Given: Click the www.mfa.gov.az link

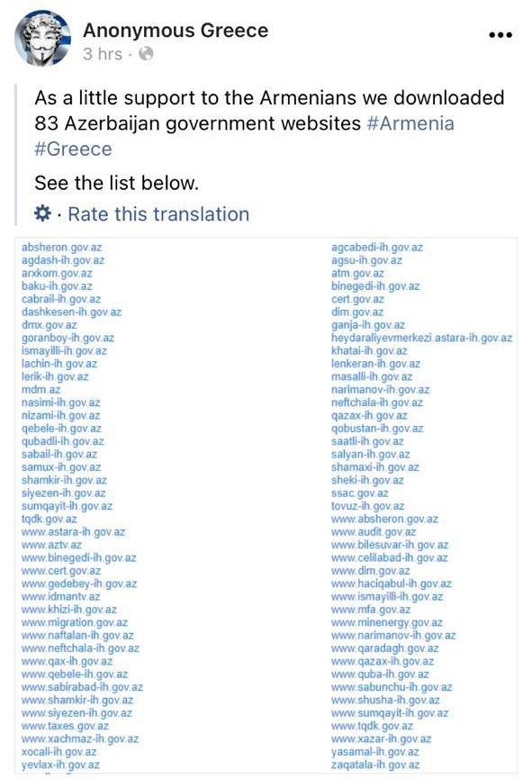Looking at the screenshot, I should pyautogui.click(x=371, y=609).
